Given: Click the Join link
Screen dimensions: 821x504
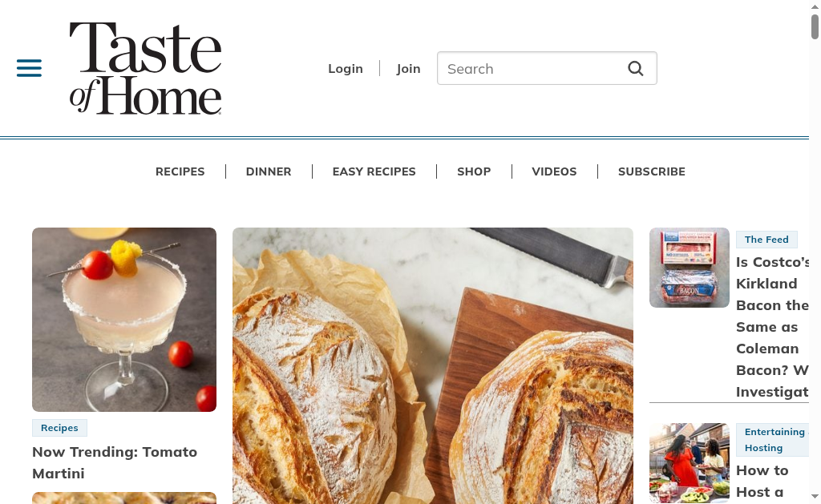Looking at the screenshot, I should [408, 69].
